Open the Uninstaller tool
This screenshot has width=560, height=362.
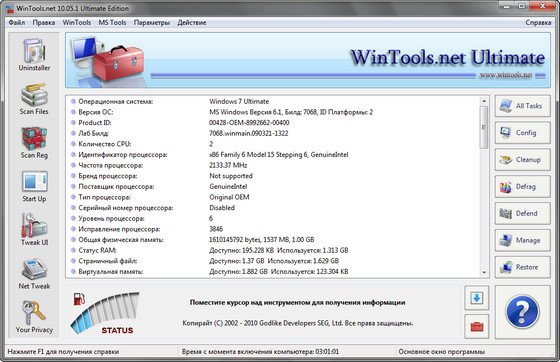(x=34, y=55)
